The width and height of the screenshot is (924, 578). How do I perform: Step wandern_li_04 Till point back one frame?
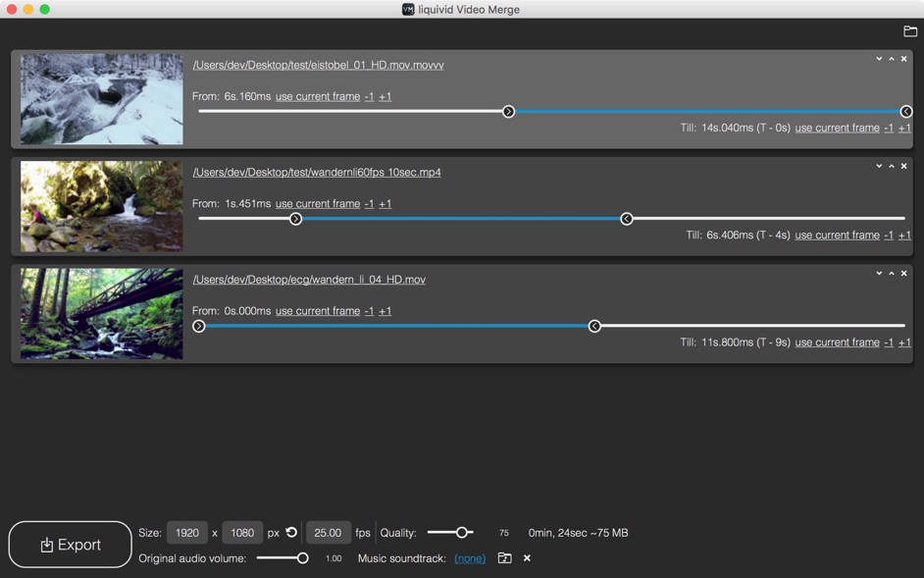click(x=889, y=342)
